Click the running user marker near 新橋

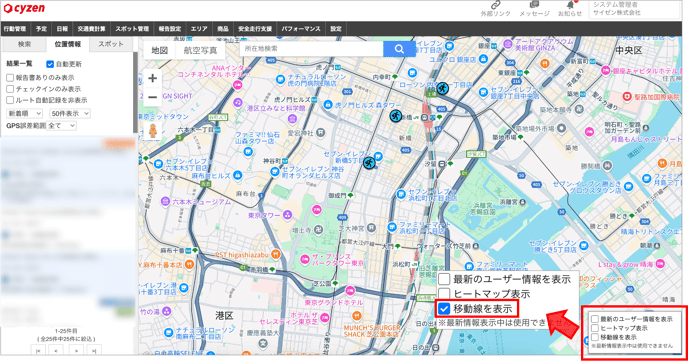tap(396, 116)
